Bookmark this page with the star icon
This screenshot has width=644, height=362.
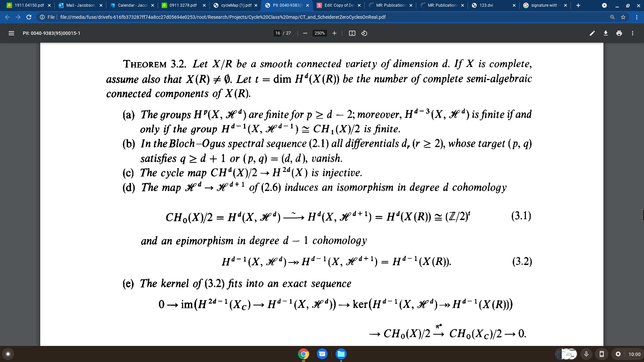623,17
